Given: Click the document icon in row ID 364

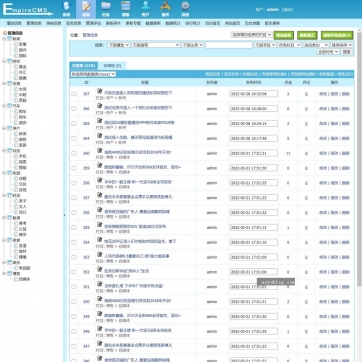Looking at the screenshot, I should [x=99, y=135].
